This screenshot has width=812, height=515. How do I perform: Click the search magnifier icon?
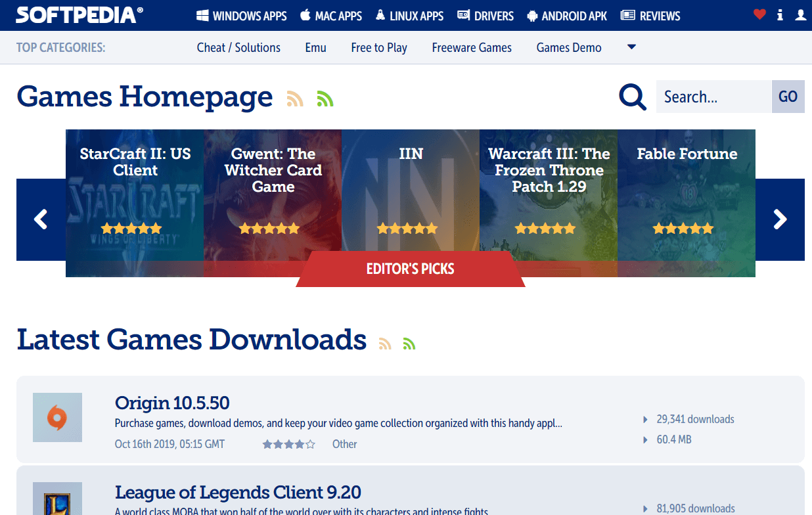(x=632, y=97)
